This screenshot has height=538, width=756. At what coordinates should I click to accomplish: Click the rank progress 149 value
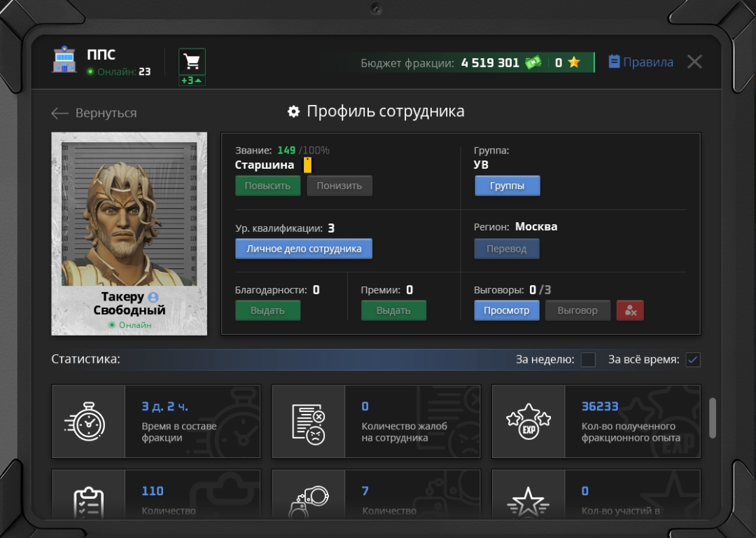[x=286, y=151]
